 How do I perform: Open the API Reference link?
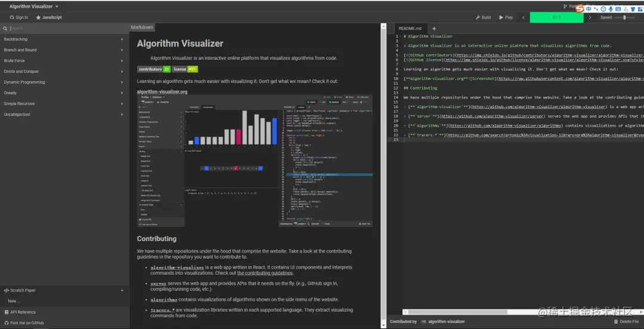[x=64, y=312]
